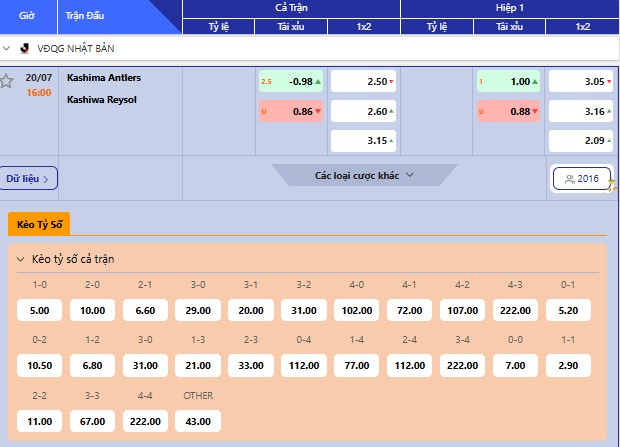The width and height of the screenshot is (620, 447).
Task: Select under odds 0.86 full match
Action: 291,112
